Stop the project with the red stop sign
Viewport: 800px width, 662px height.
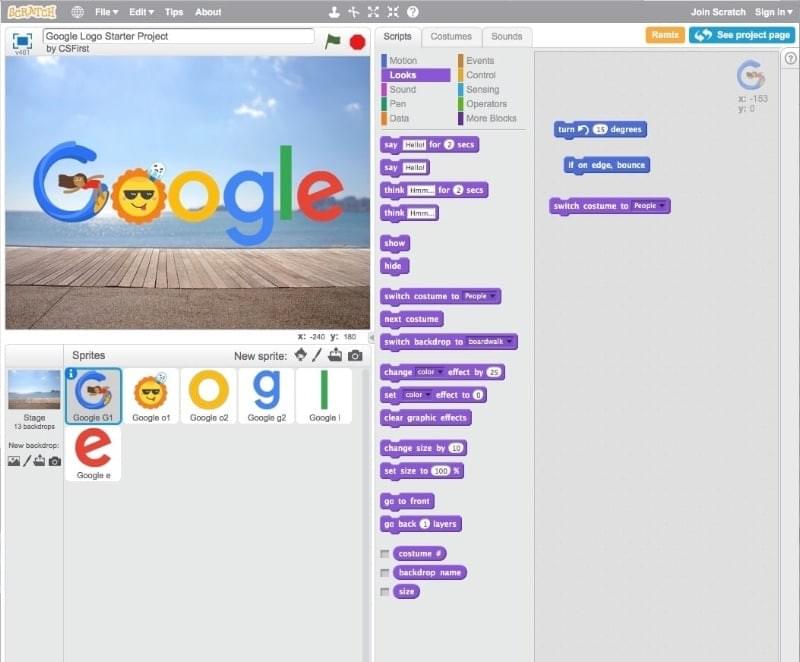(357, 42)
